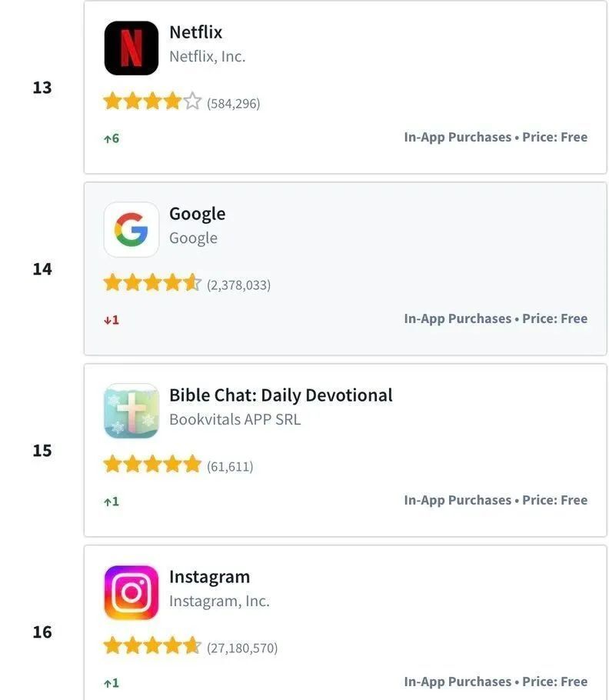Click the Instagram, Inc. developer name
609x700 pixels.
tap(219, 602)
